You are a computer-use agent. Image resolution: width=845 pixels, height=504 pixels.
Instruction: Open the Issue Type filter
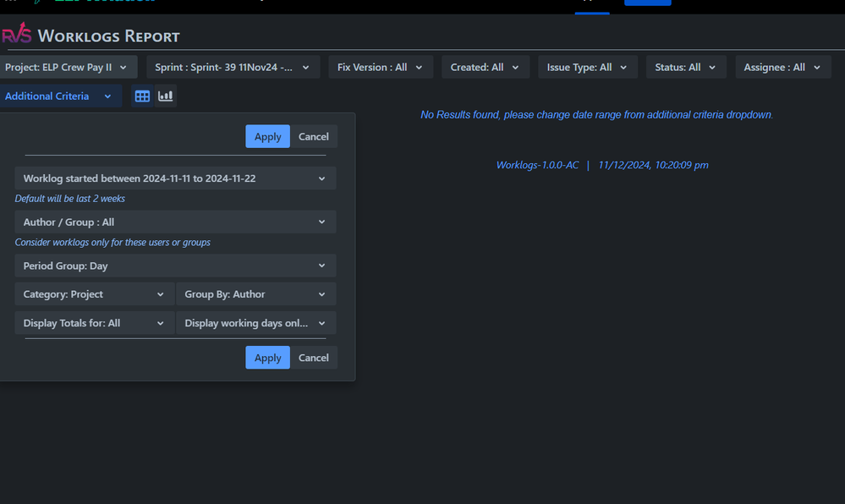(x=587, y=67)
